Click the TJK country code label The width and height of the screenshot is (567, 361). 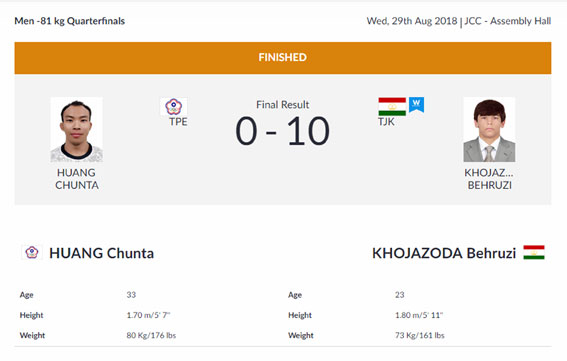click(x=386, y=122)
